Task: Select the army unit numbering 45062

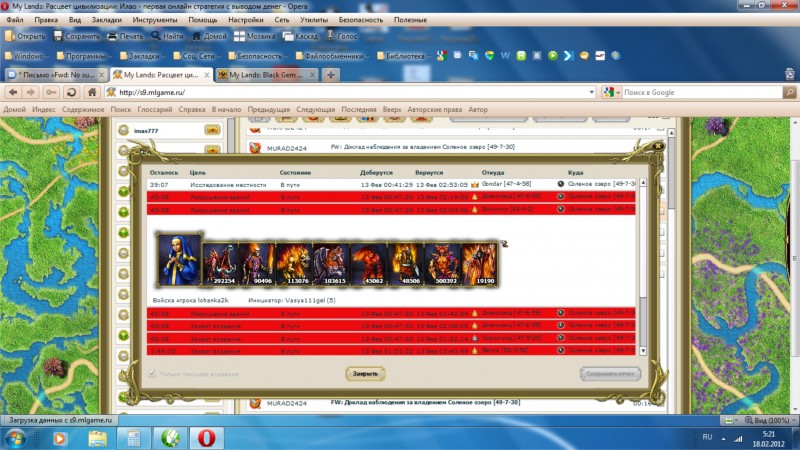Action: tap(368, 264)
